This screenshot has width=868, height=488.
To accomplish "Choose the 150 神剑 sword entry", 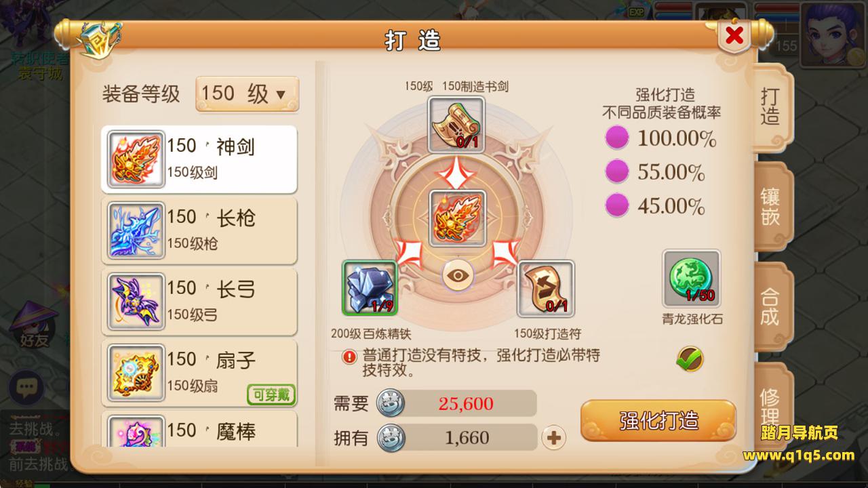I will point(199,158).
